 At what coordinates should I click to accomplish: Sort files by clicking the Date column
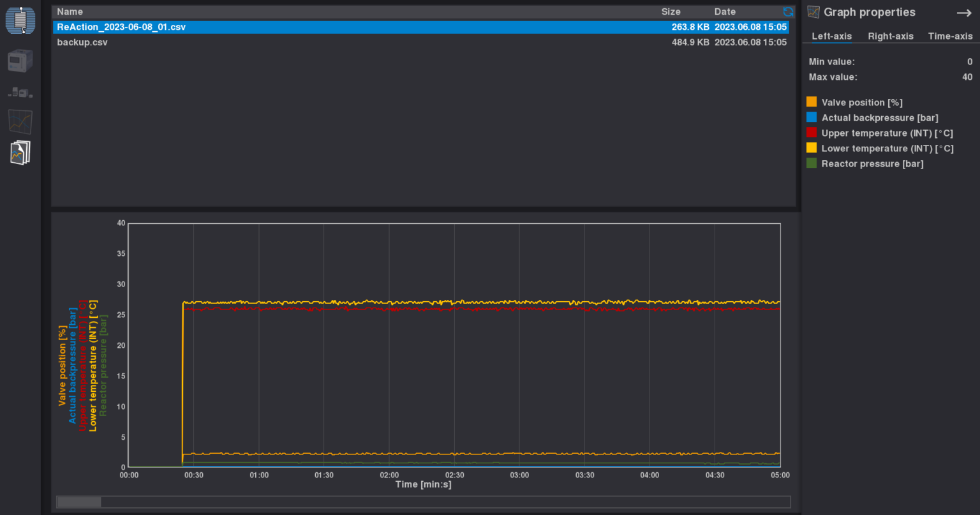[725, 11]
